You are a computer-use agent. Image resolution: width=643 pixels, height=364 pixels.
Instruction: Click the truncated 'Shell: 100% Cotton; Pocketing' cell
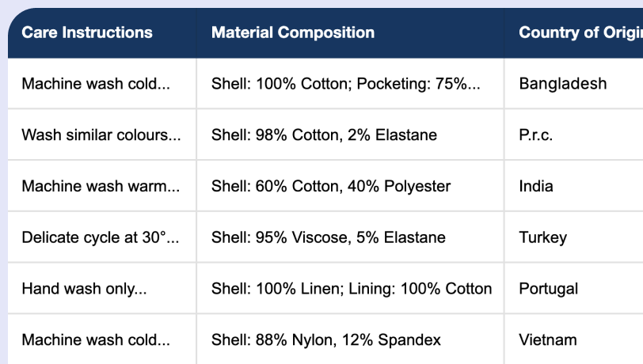click(346, 84)
